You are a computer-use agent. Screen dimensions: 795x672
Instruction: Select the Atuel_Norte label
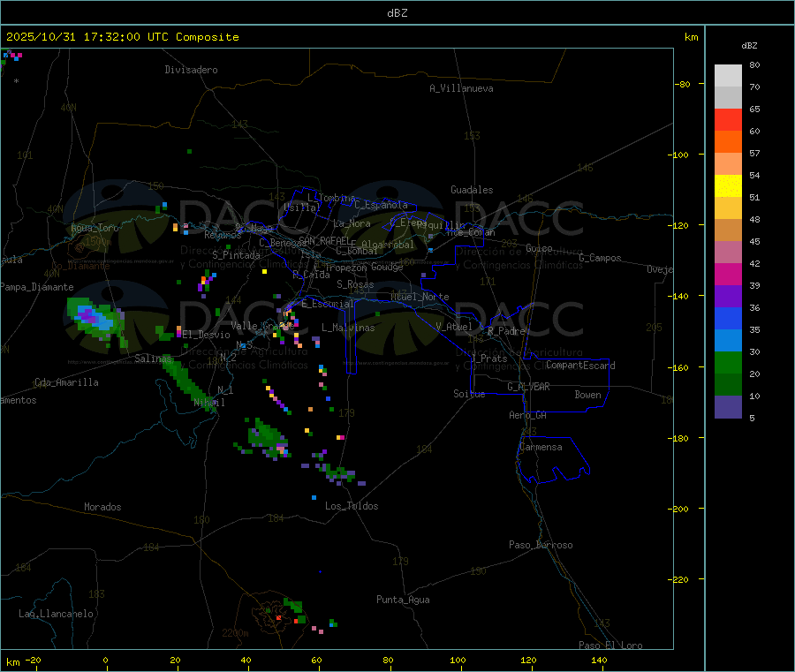[x=420, y=297]
